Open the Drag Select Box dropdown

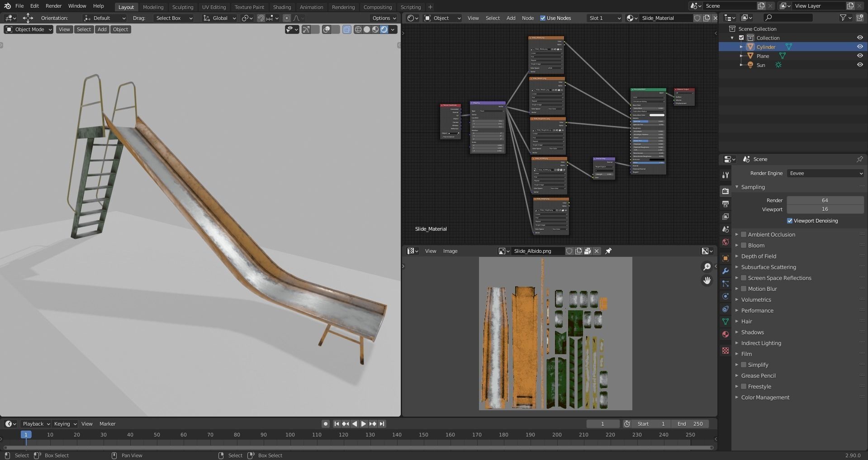click(173, 18)
